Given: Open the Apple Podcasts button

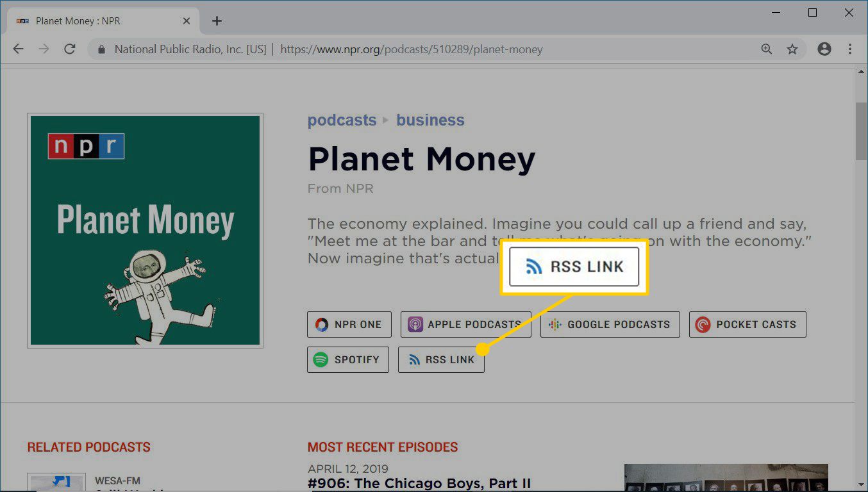Looking at the screenshot, I should 465,325.
